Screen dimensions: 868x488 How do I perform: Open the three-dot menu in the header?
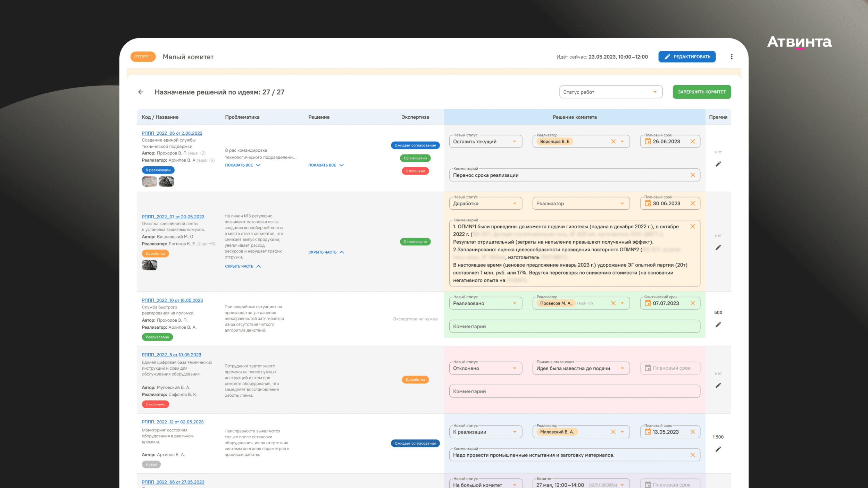pyautogui.click(x=732, y=57)
